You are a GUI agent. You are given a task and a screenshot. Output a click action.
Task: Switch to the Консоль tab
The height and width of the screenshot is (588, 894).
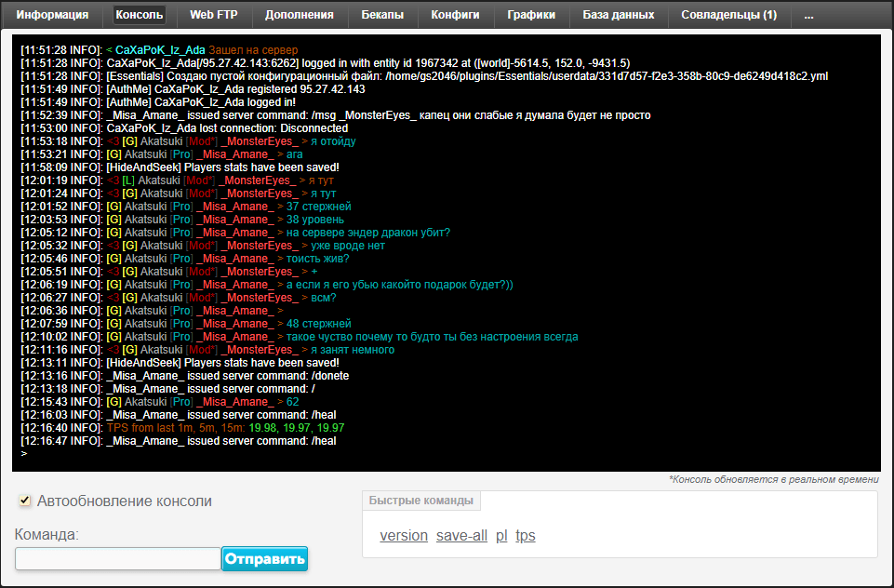click(140, 15)
